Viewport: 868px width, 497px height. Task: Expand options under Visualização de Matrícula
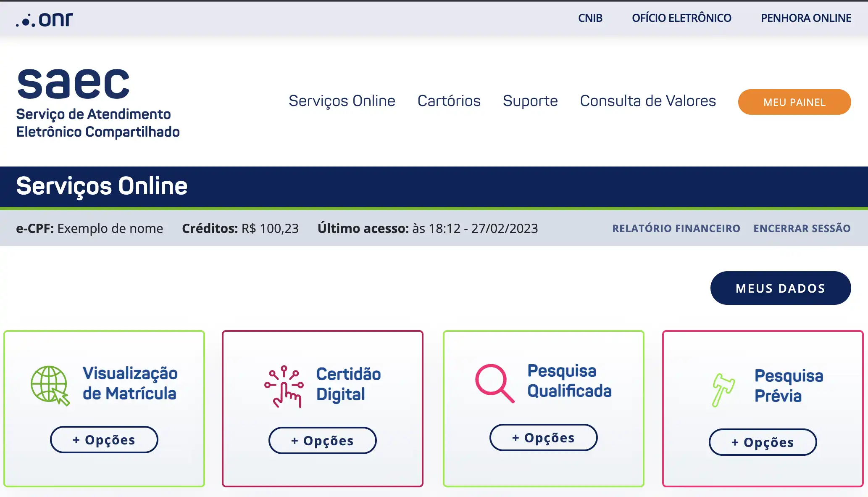point(104,440)
